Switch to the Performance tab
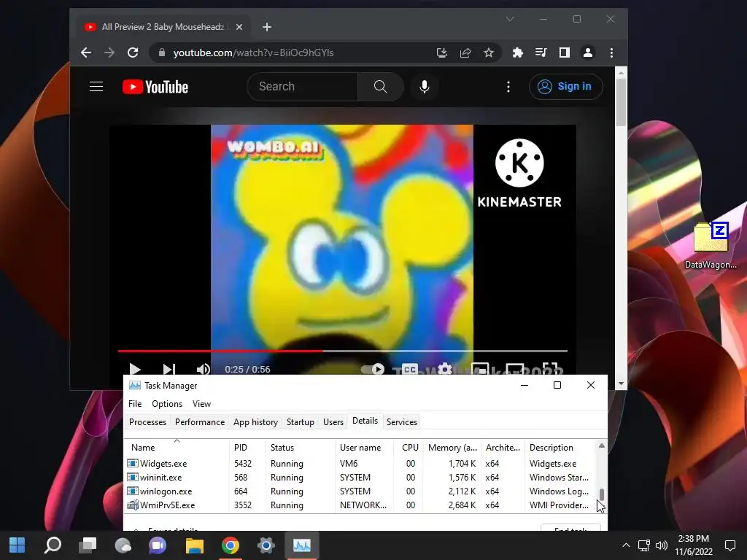747x560 pixels. pos(200,422)
